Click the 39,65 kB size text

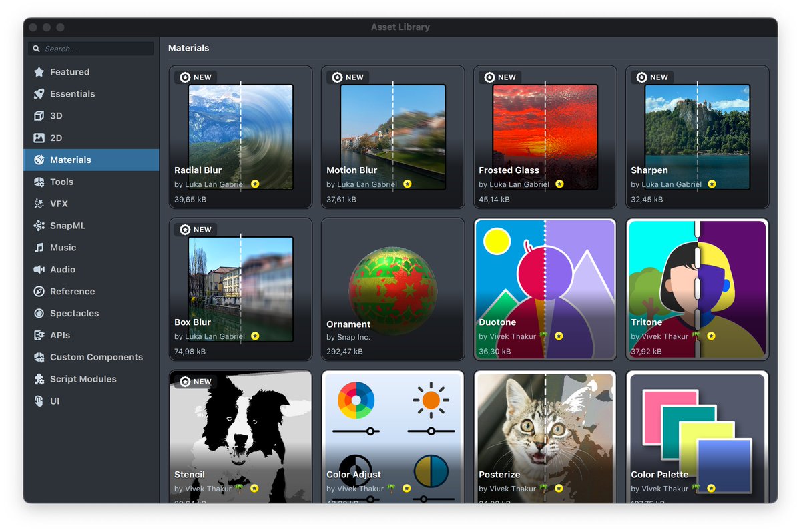point(190,199)
